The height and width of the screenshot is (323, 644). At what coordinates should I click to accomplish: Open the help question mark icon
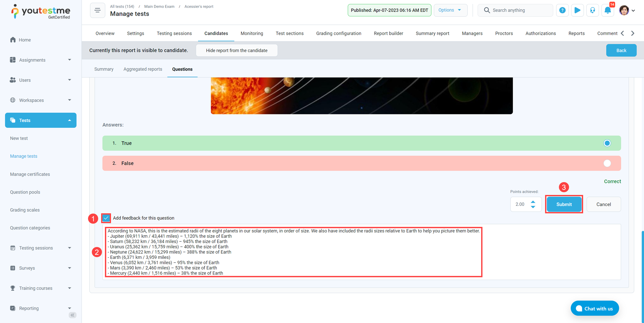tap(562, 10)
